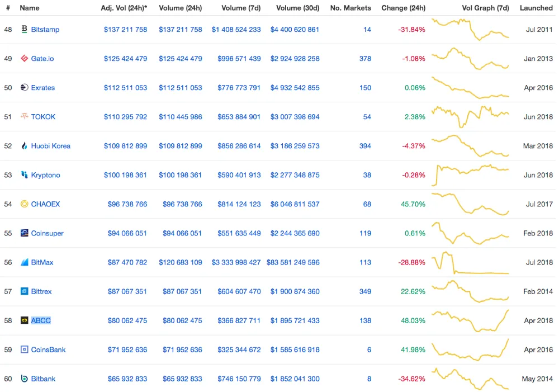559x392 pixels.
Task: Sort by Volume (24h) column header
Action: coord(181,8)
